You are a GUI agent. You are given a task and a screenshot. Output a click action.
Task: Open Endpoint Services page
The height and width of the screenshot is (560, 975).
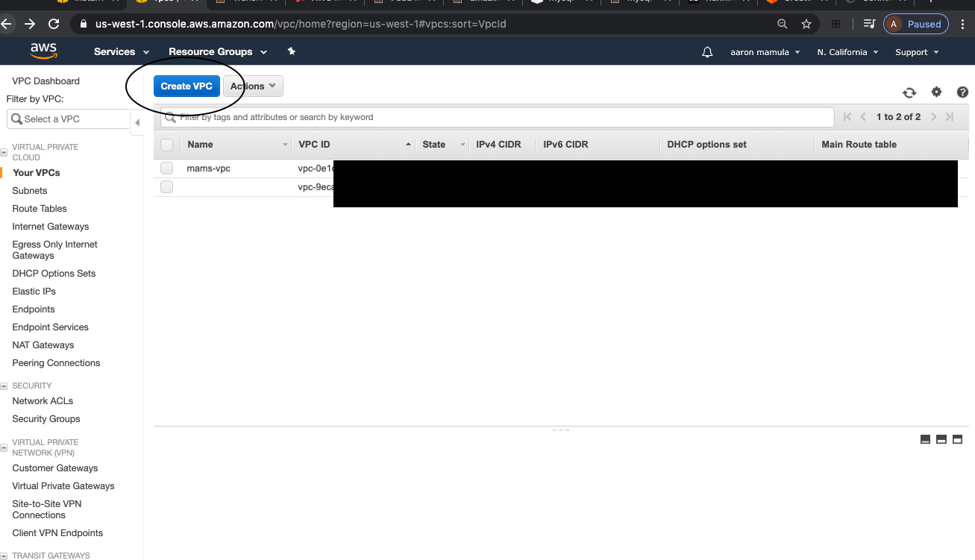coord(50,327)
